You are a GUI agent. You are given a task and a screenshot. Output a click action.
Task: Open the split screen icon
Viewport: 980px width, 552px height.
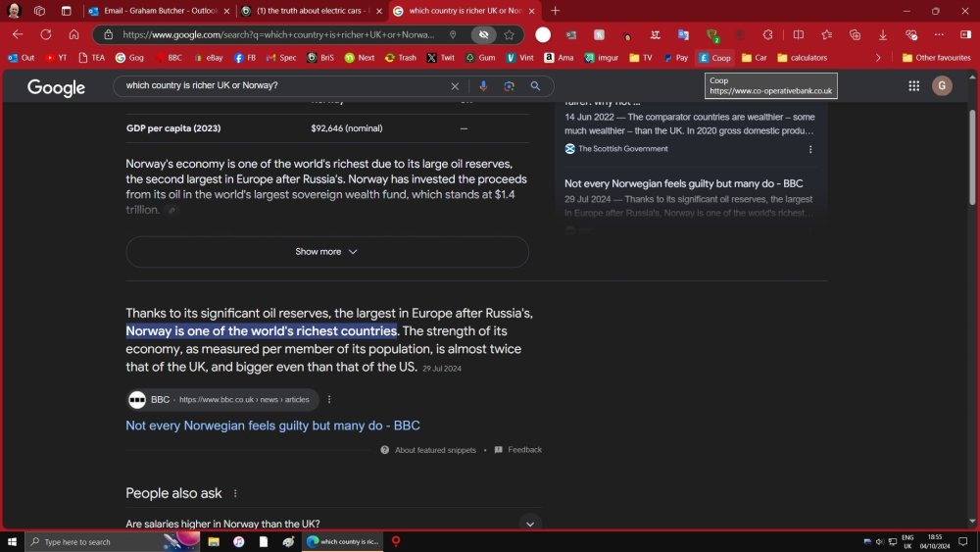[798, 35]
